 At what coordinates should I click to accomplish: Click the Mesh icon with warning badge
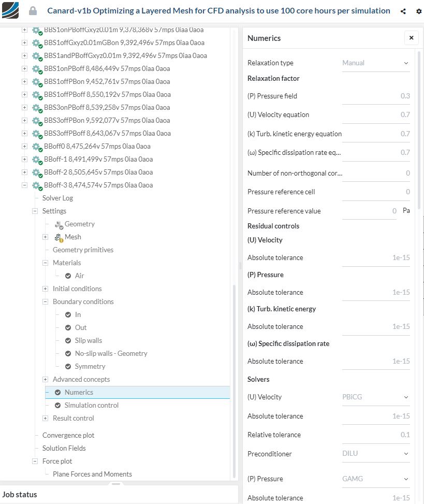coord(58,237)
